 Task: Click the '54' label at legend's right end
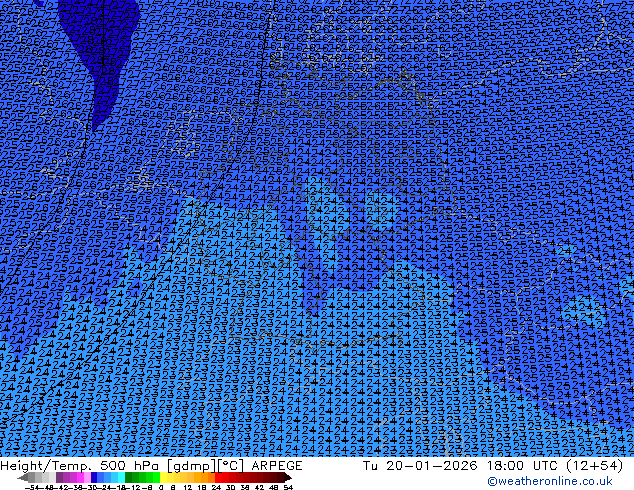288,488
